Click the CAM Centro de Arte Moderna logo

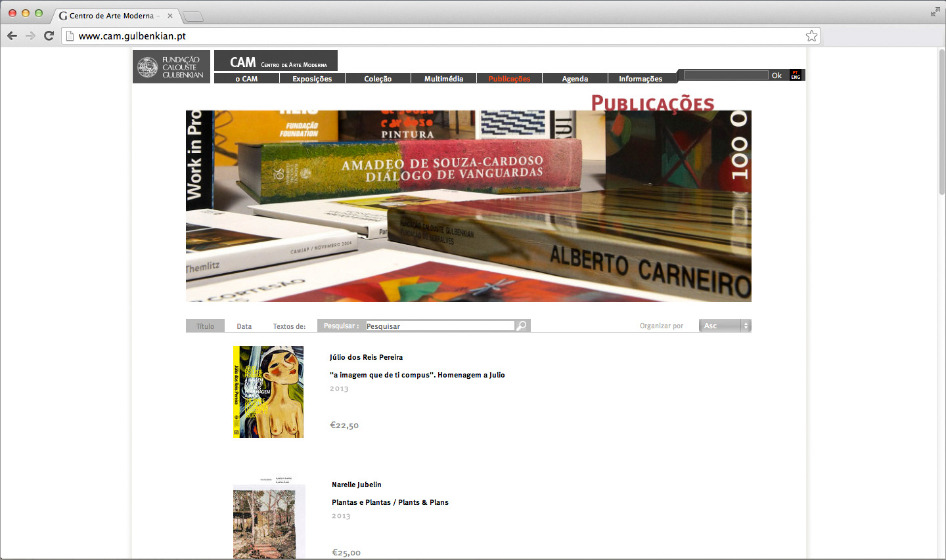[x=276, y=61]
